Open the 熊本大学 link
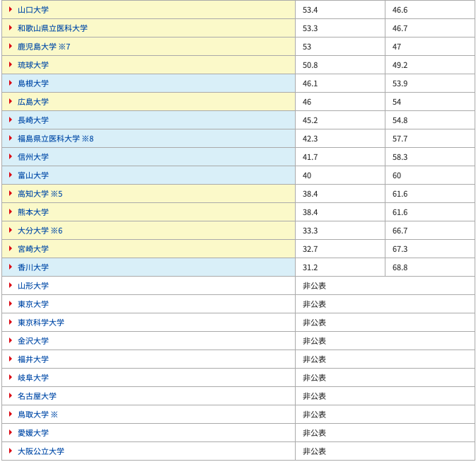This screenshot has width=476, height=462. (x=33, y=212)
